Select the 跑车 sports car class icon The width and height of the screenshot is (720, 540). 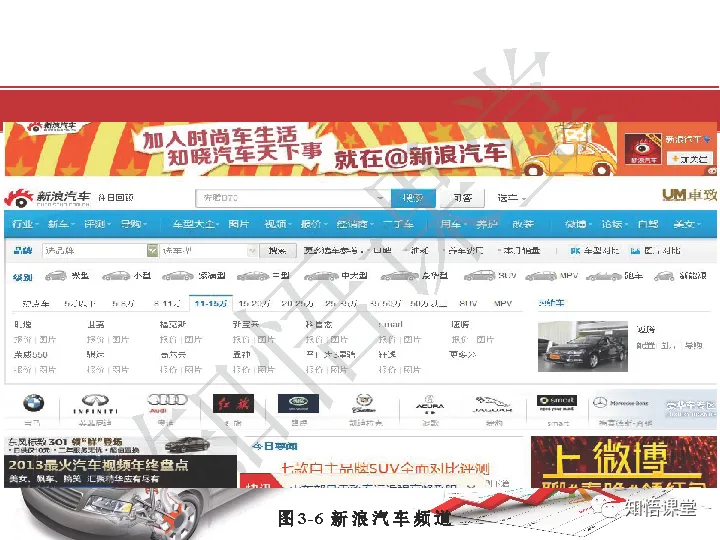coord(604,276)
